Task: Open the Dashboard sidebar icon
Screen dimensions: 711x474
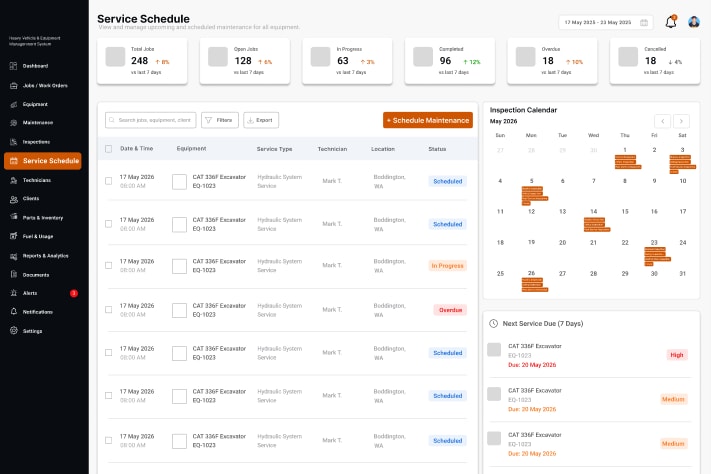Action: [14, 66]
